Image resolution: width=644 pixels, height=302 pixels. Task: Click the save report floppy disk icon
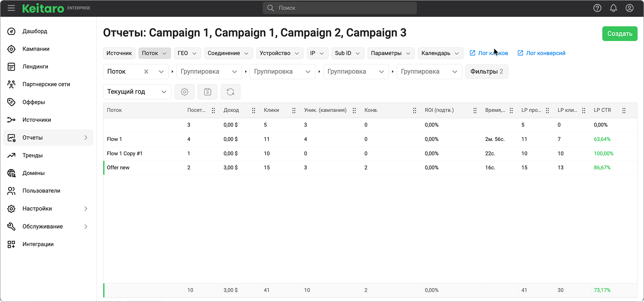click(x=208, y=92)
